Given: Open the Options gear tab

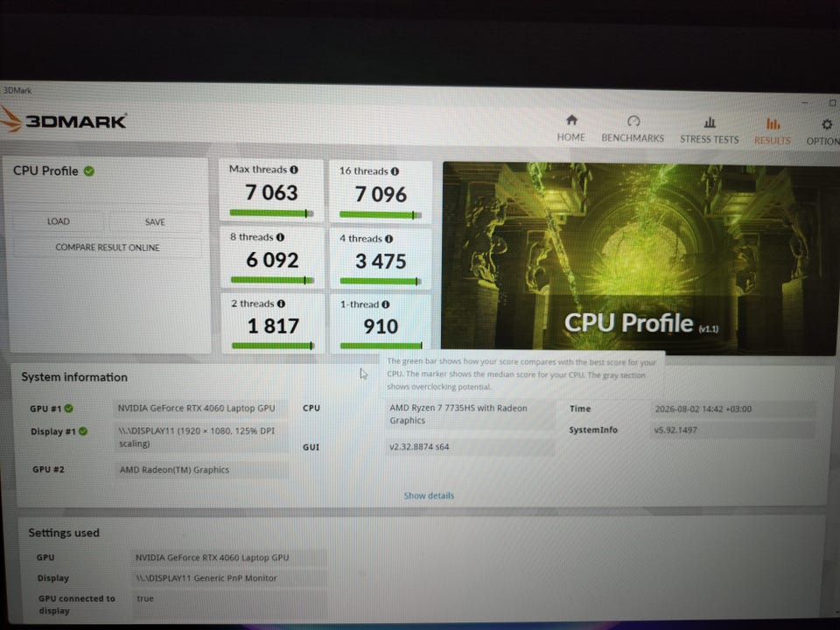Looking at the screenshot, I should [823, 132].
